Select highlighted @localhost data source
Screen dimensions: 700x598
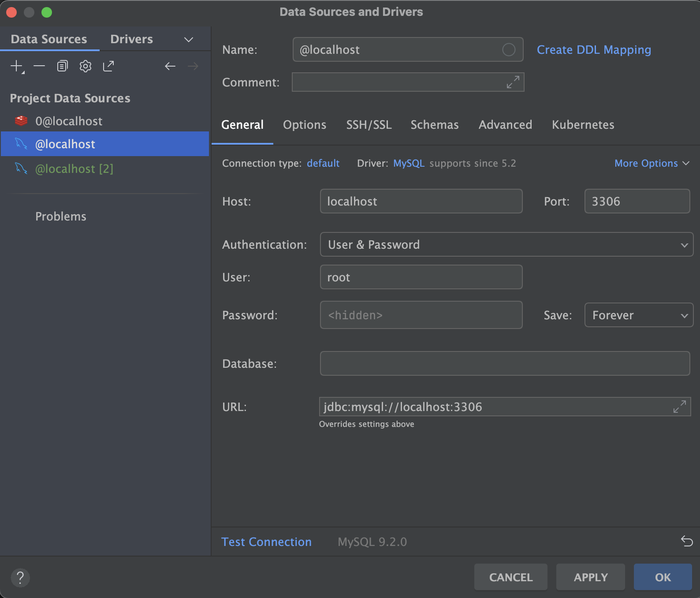click(105, 144)
